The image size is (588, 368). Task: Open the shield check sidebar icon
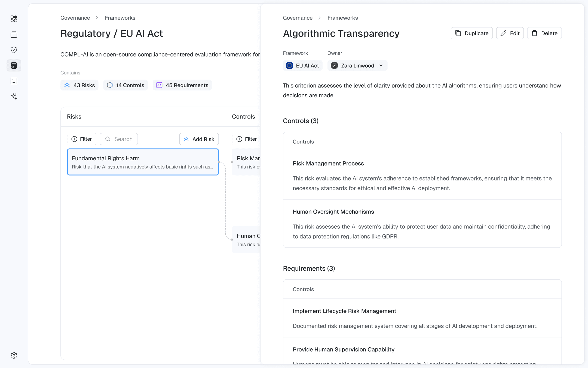[x=14, y=50]
